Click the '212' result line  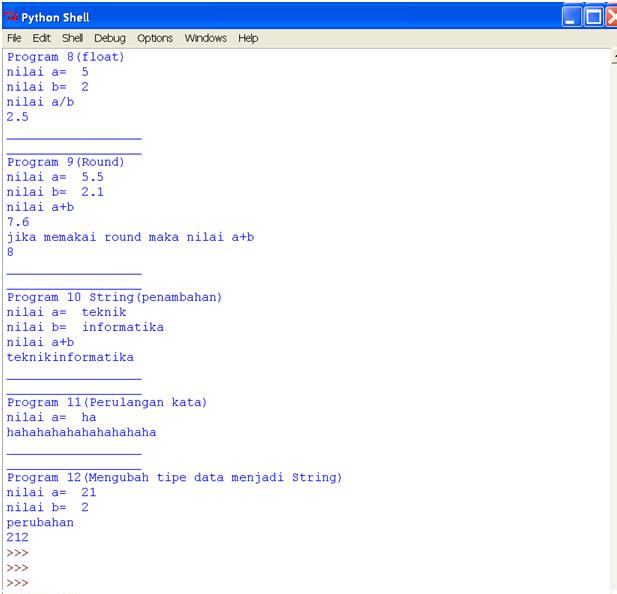[x=18, y=537]
